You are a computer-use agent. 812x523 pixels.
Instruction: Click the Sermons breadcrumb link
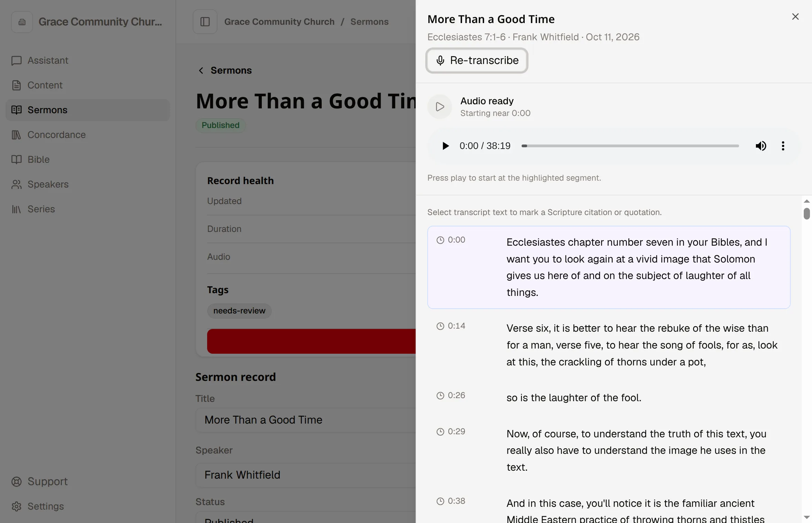click(x=370, y=22)
